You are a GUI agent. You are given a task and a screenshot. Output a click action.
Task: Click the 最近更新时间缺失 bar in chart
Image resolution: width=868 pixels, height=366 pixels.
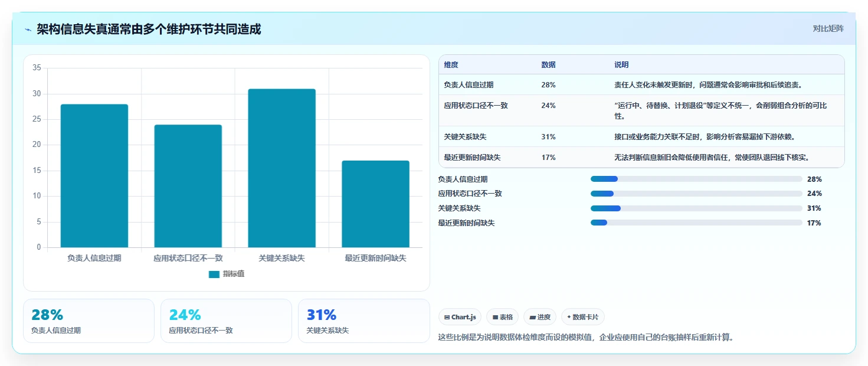click(x=376, y=204)
